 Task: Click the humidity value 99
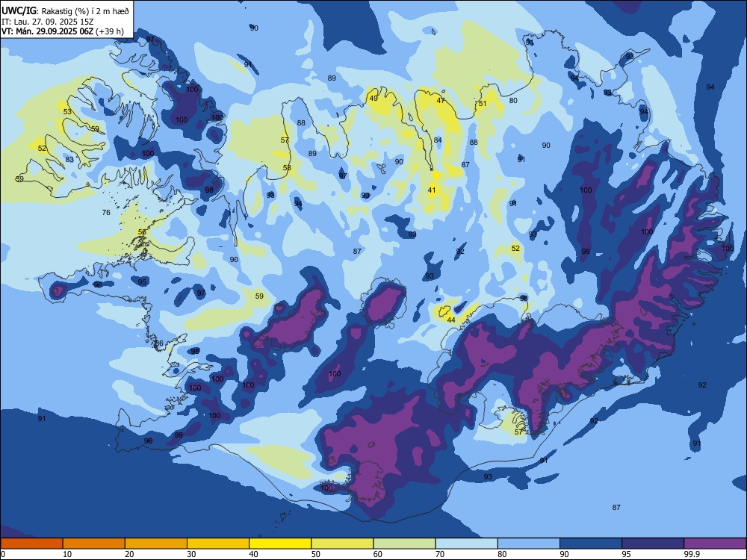click(x=179, y=435)
